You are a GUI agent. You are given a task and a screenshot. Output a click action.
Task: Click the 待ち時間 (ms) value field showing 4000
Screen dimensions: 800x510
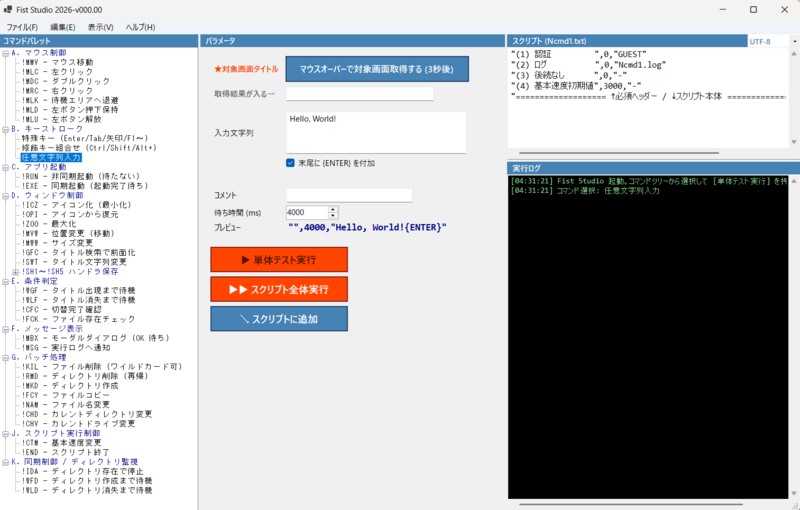(307, 212)
